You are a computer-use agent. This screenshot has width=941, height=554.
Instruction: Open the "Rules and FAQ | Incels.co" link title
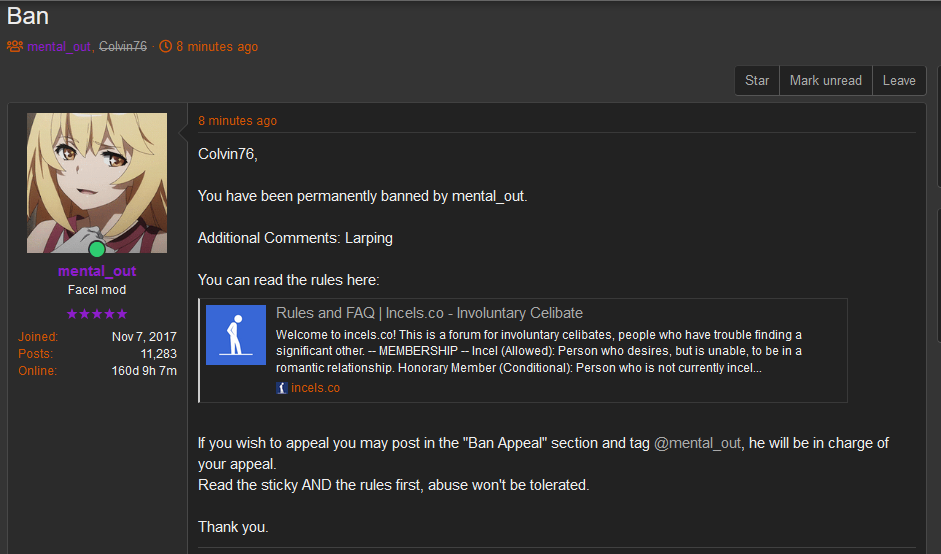click(429, 313)
